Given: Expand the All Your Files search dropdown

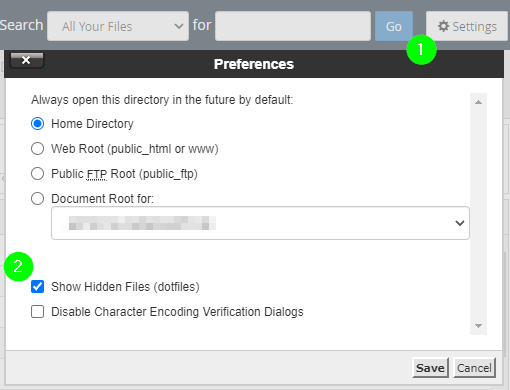Looking at the screenshot, I should (x=118, y=26).
